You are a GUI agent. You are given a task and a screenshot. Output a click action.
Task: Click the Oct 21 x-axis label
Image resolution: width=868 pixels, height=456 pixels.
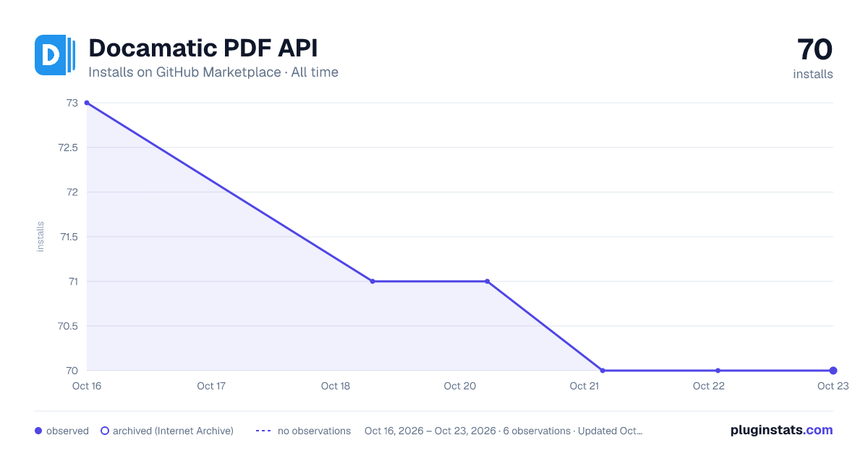pyautogui.click(x=584, y=386)
